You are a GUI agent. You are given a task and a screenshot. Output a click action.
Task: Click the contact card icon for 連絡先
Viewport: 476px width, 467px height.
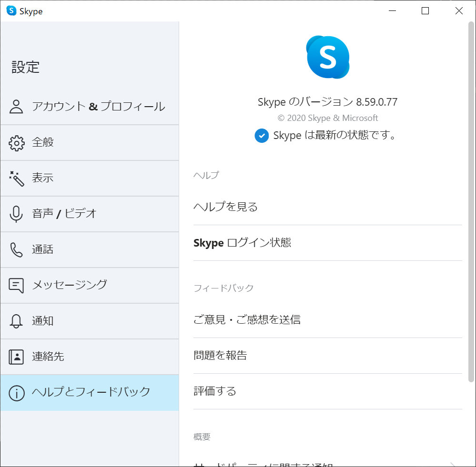[x=16, y=357]
